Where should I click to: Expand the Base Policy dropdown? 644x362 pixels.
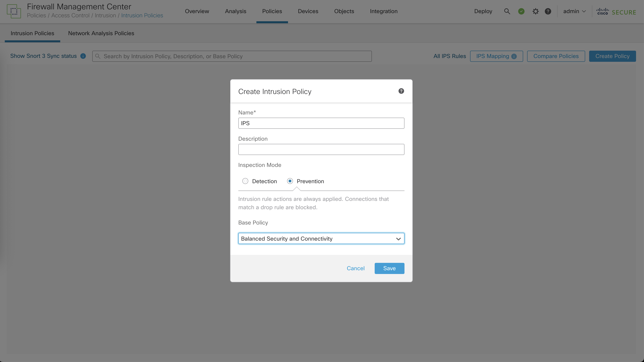point(321,239)
